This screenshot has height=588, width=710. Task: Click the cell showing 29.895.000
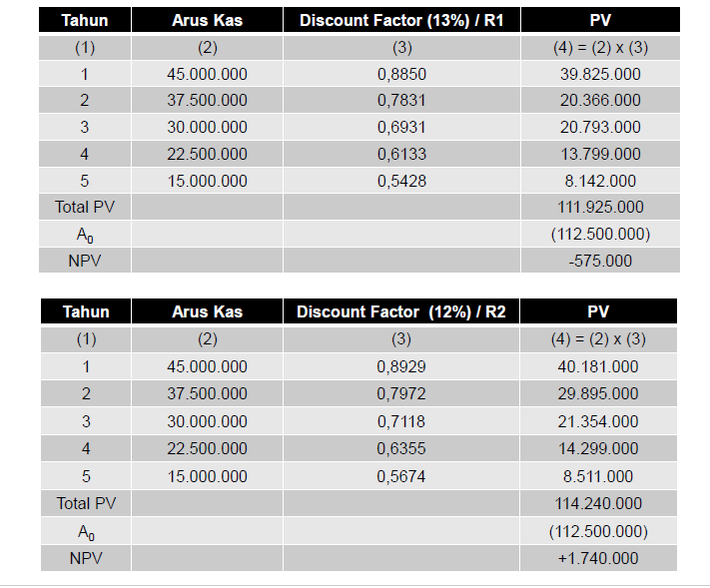point(598,393)
